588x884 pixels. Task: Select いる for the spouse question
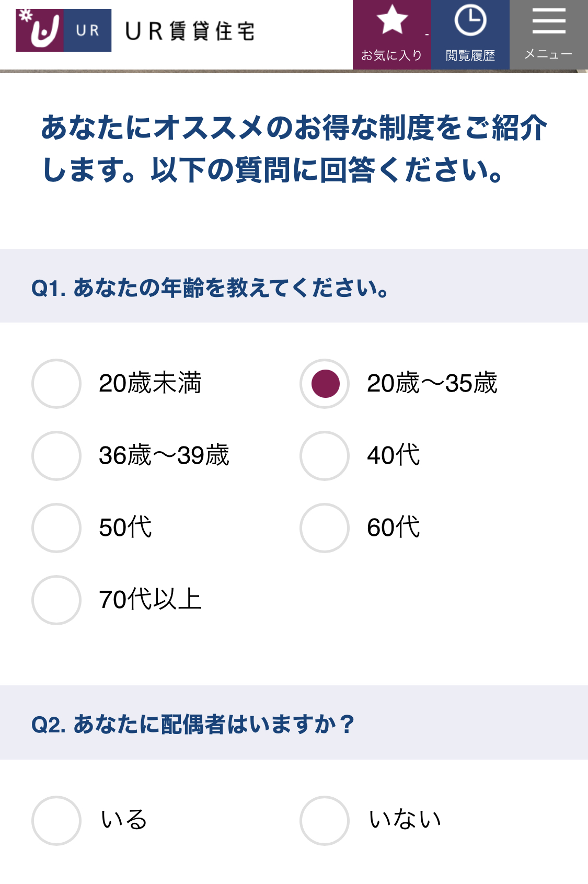pyautogui.click(x=56, y=821)
